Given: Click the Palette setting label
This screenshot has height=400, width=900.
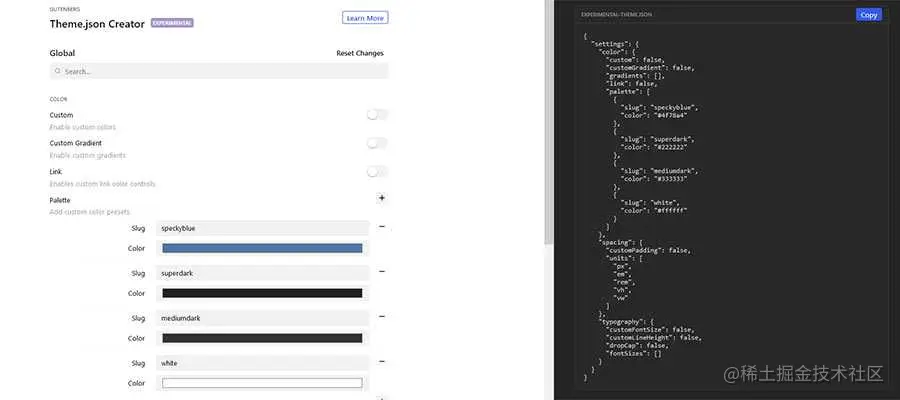Looking at the screenshot, I should [x=60, y=200].
